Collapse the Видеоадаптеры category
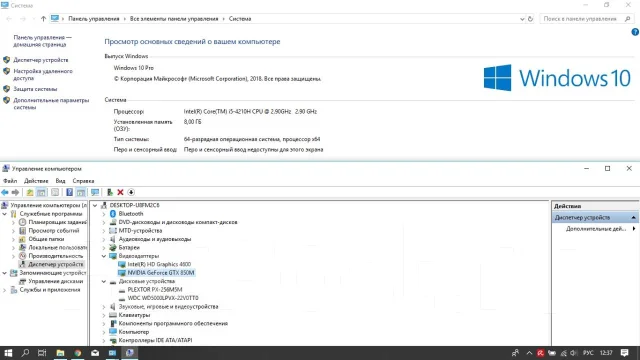 point(104,256)
